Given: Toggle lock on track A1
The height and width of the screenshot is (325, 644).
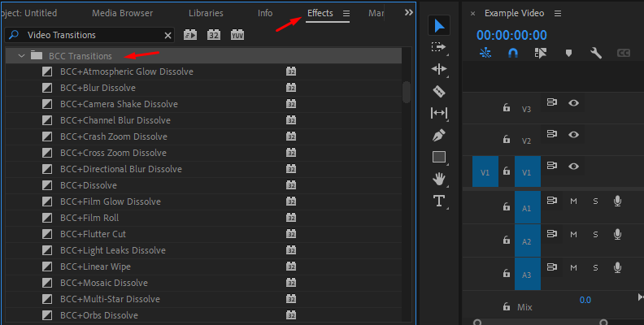Looking at the screenshot, I should coord(506,206).
